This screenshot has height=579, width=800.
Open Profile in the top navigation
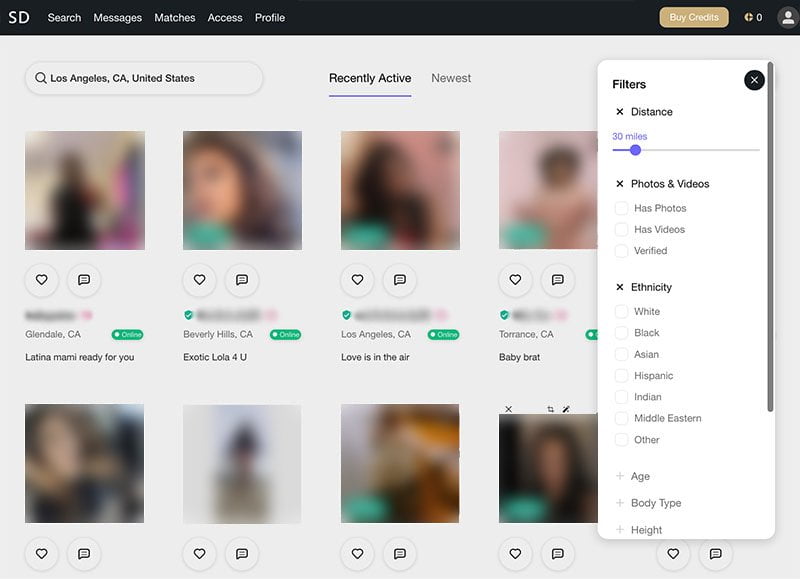point(270,17)
